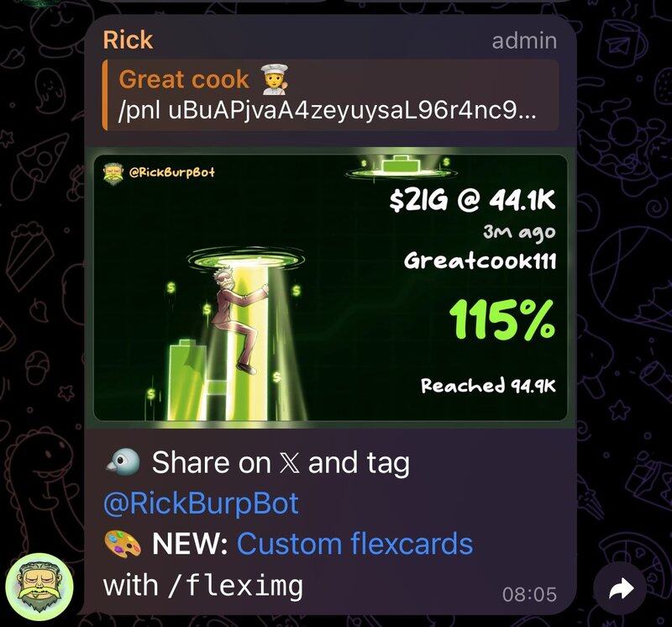Click the Reached 94.9K text
This screenshot has height=627, width=672.
[x=488, y=386]
